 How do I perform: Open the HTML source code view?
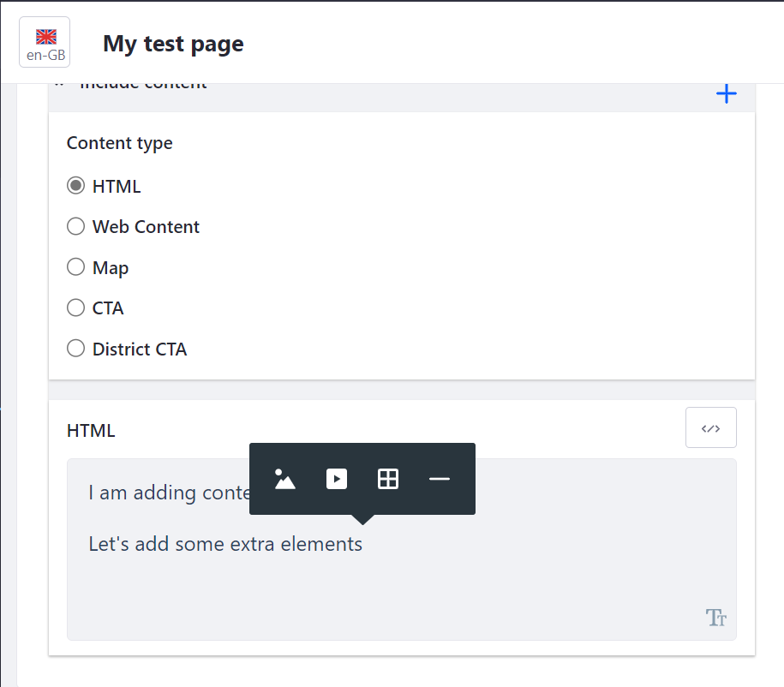(711, 427)
